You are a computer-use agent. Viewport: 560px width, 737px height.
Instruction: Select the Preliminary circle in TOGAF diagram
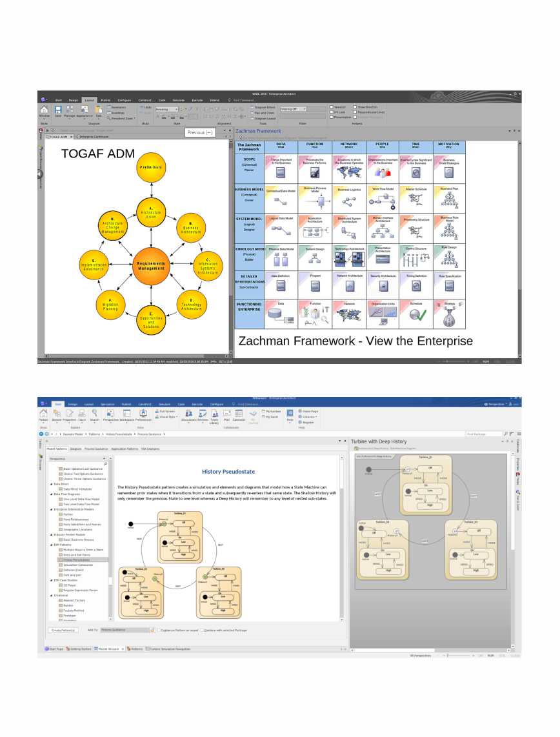[x=151, y=167]
